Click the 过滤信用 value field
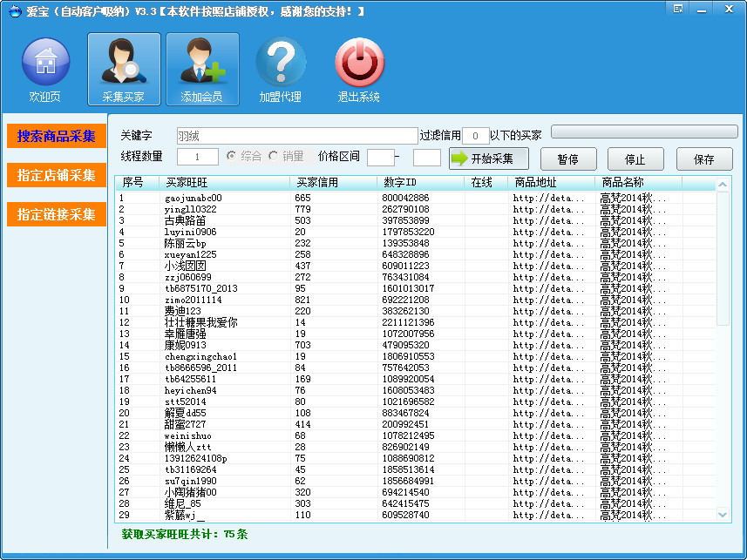Screen dimensions: 747x560 [475, 136]
